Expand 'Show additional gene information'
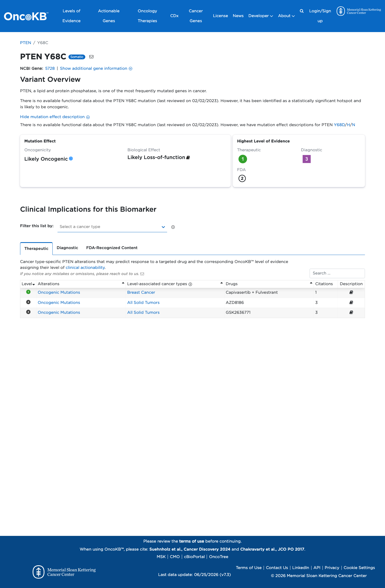This screenshot has height=588, width=385. pos(96,68)
